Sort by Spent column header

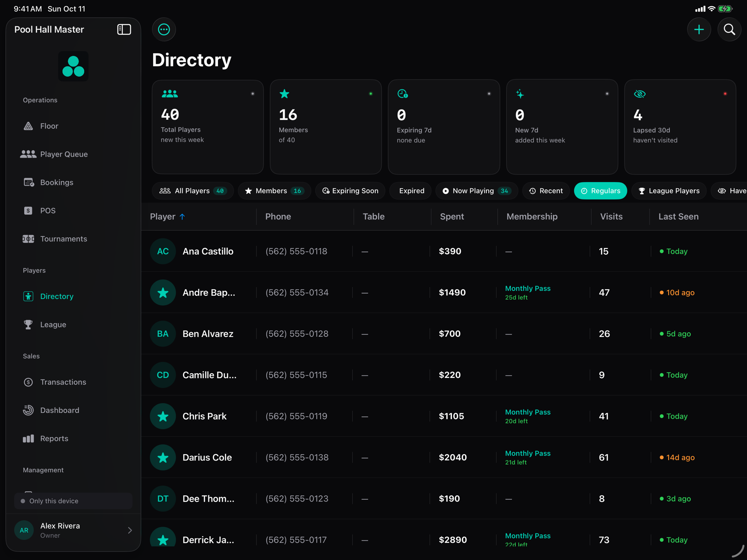coord(452,217)
